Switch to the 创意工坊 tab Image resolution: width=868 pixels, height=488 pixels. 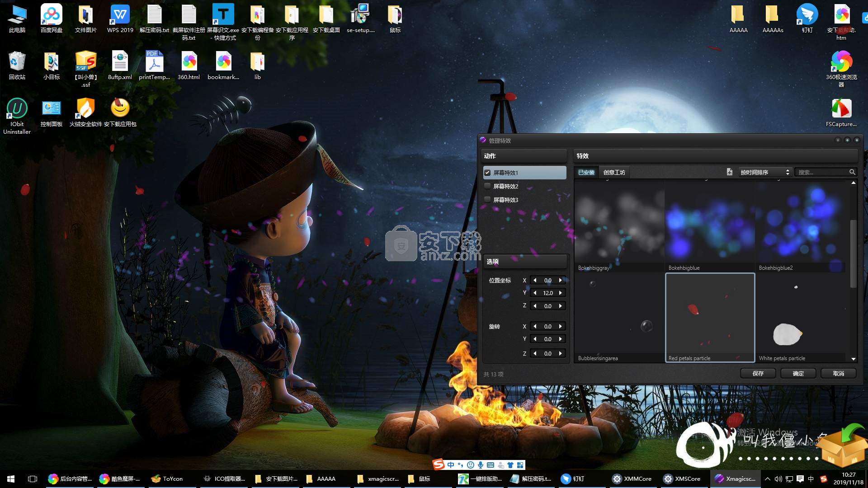[x=614, y=173]
